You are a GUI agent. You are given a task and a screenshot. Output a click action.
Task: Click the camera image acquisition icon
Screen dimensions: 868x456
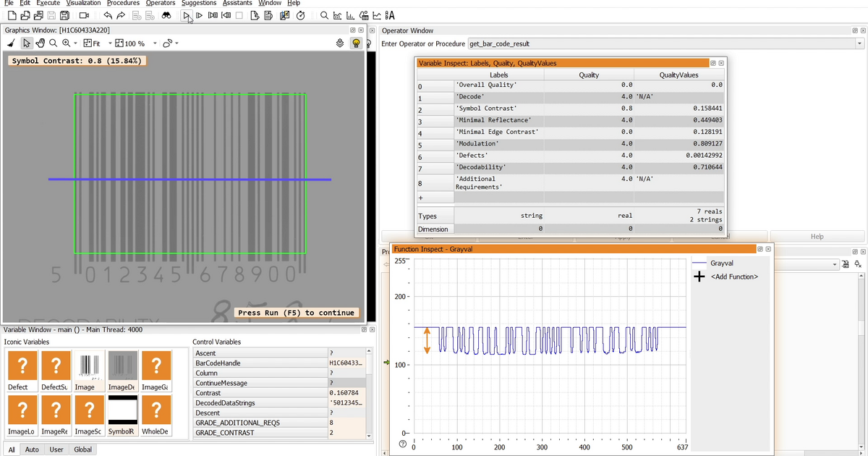(x=84, y=15)
